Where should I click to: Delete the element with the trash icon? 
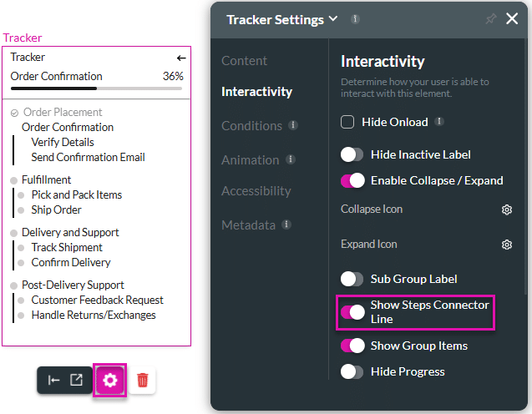[143, 381]
